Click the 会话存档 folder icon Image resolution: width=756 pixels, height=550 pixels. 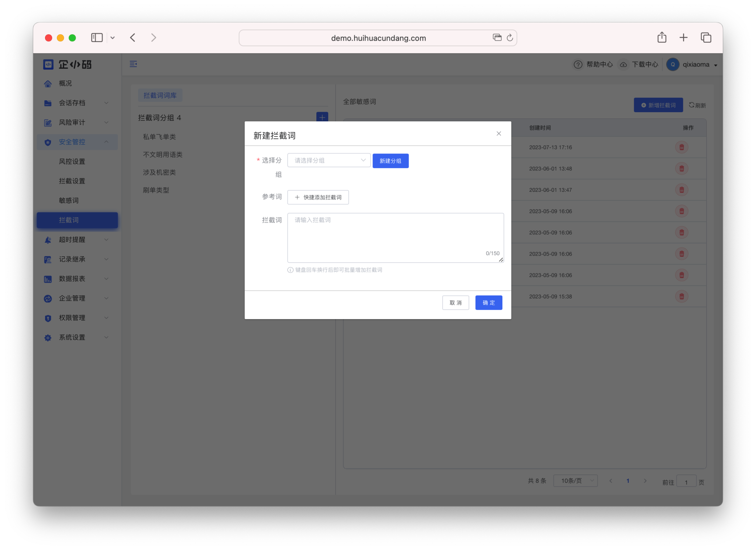48,103
